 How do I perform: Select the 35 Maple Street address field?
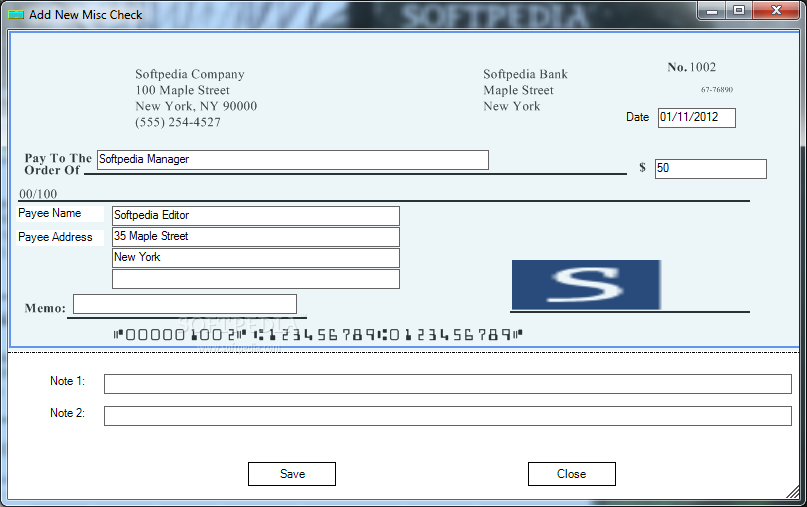pyautogui.click(x=256, y=237)
